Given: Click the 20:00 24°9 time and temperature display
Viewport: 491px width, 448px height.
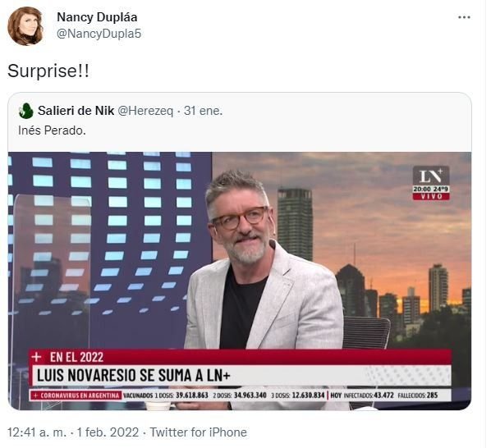Looking at the screenshot, I should [431, 190].
